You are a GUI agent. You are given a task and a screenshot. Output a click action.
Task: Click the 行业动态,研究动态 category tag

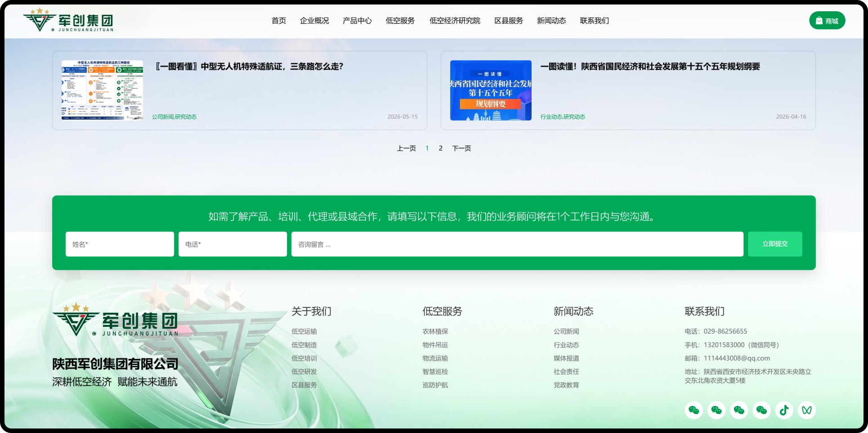click(563, 117)
